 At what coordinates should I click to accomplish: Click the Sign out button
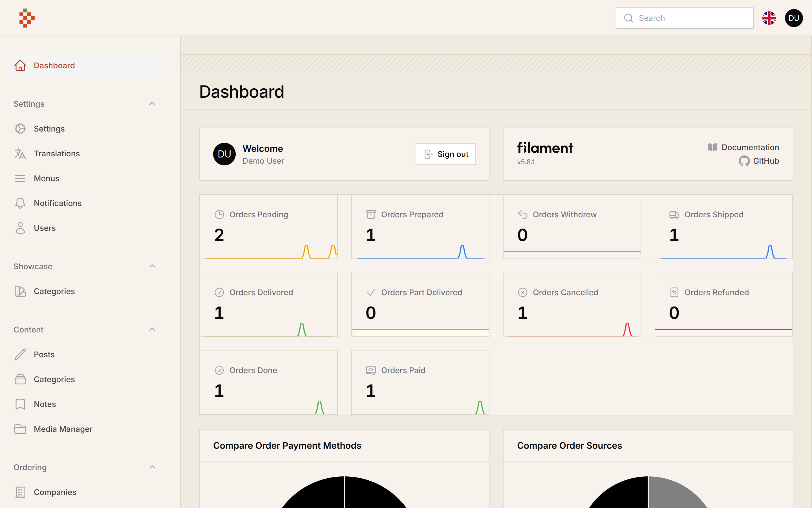click(x=445, y=154)
